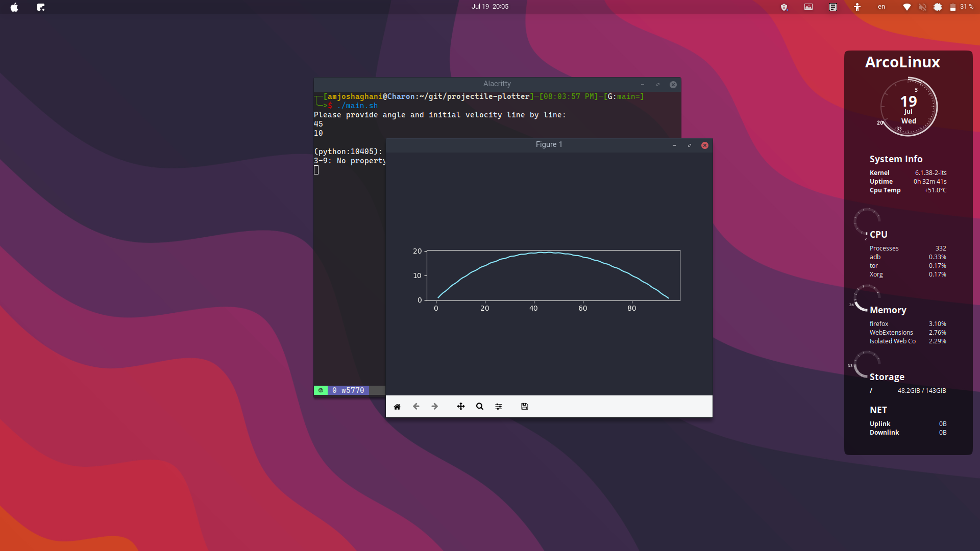Minimize the Figure 1 window

(x=674, y=145)
